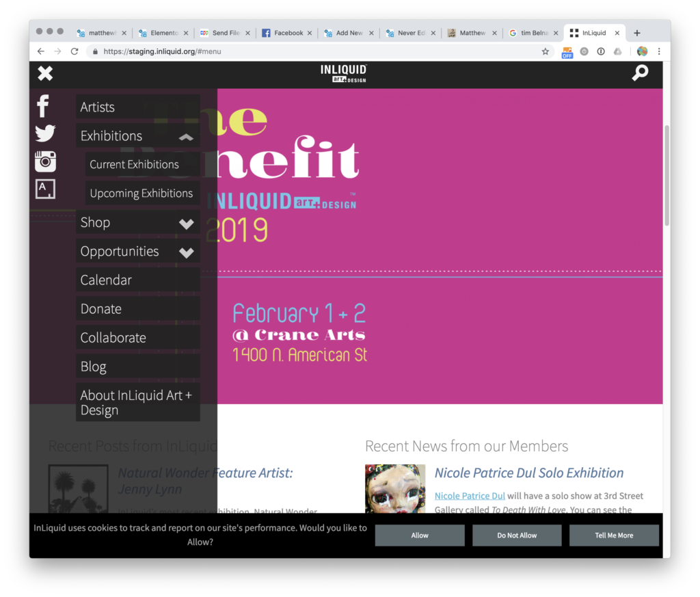Switch to the Elementor browser tab
The width and height of the screenshot is (700, 597).
pos(163,33)
